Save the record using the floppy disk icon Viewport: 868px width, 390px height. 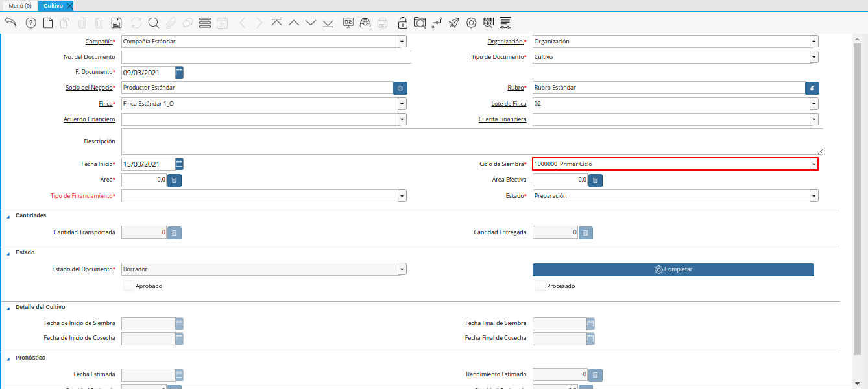[117, 23]
